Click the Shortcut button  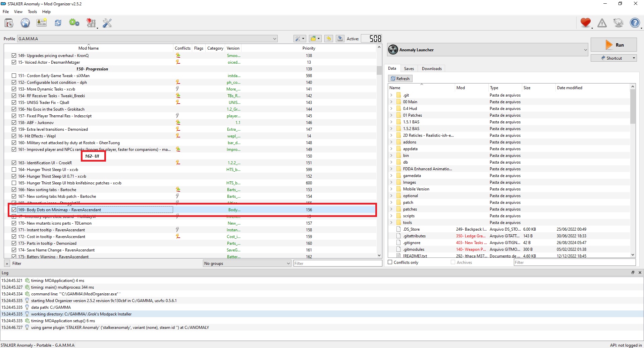point(614,58)
